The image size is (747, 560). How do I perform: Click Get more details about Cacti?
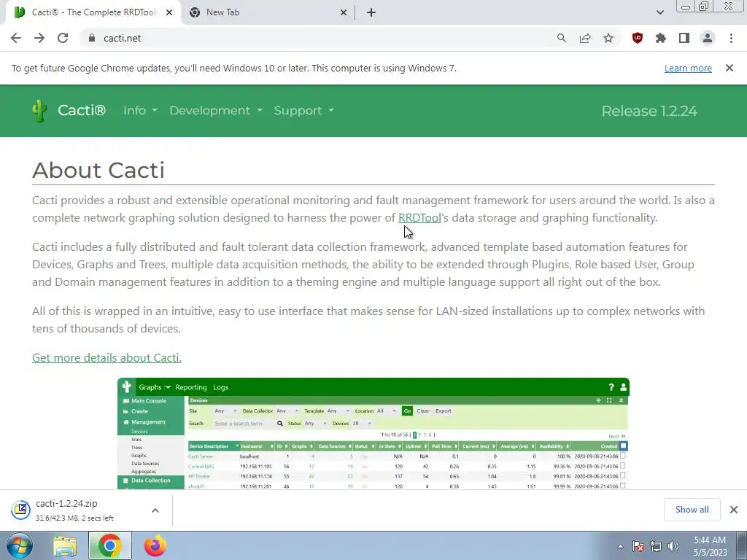(107, 357)
